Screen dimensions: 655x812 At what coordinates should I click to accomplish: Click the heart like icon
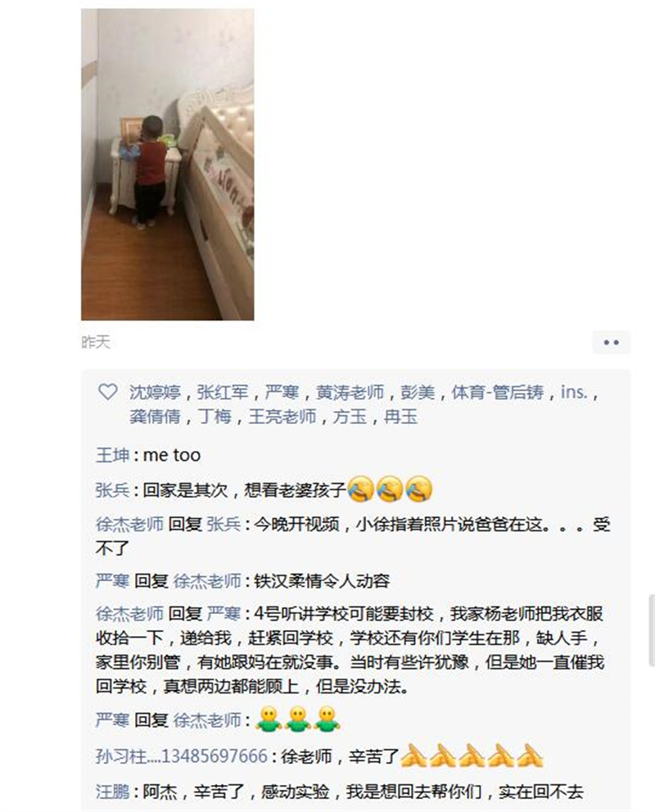click(x=108, y=392)
